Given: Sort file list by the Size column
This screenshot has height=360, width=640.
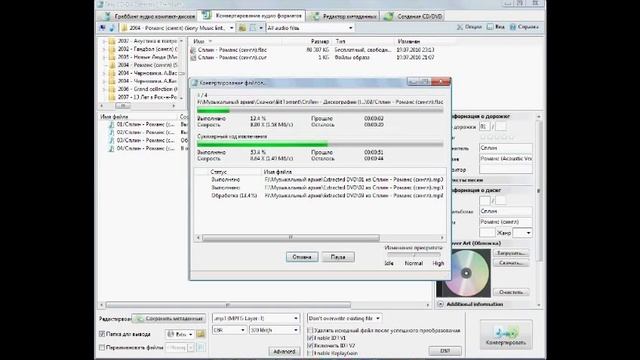Looking at the screenshot, I should click(320, 41).
